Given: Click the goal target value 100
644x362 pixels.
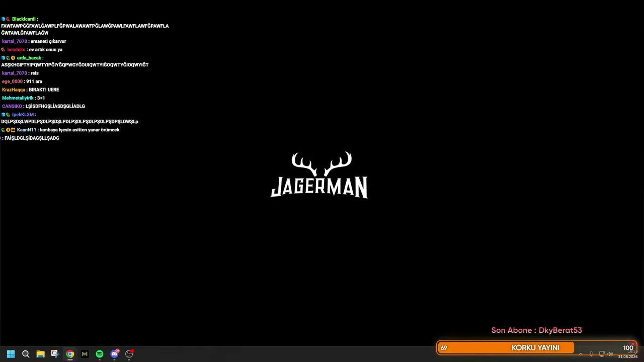Looking at the screenshot, I should [x=628, y=348].
